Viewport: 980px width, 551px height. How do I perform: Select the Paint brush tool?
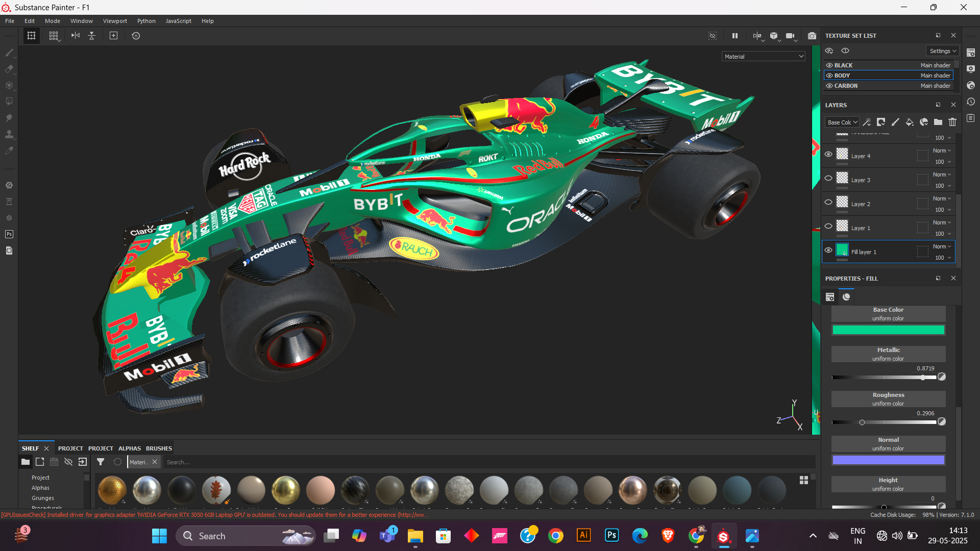9,53
